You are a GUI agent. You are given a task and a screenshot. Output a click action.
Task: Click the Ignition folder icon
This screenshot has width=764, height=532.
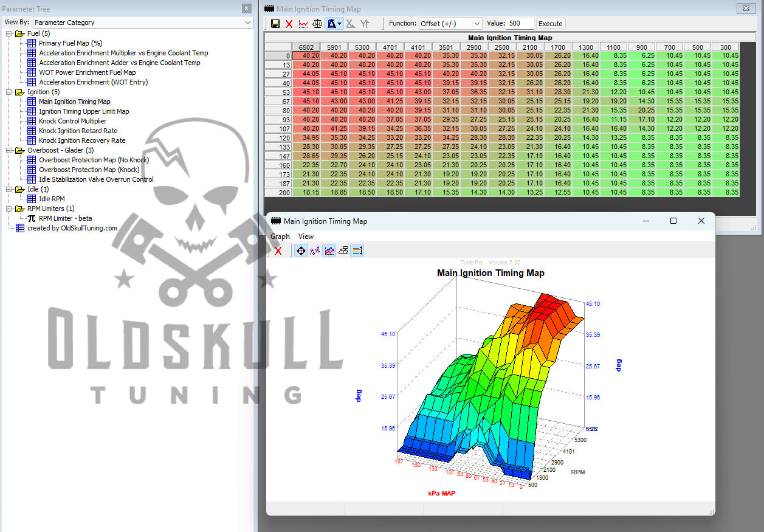click(x=20, y=92)
